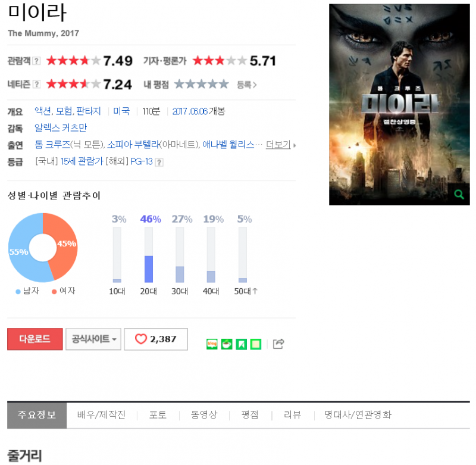Click the red 다운로드 button
The height and width of the screenshot is (465, 476).
[35, 339]
